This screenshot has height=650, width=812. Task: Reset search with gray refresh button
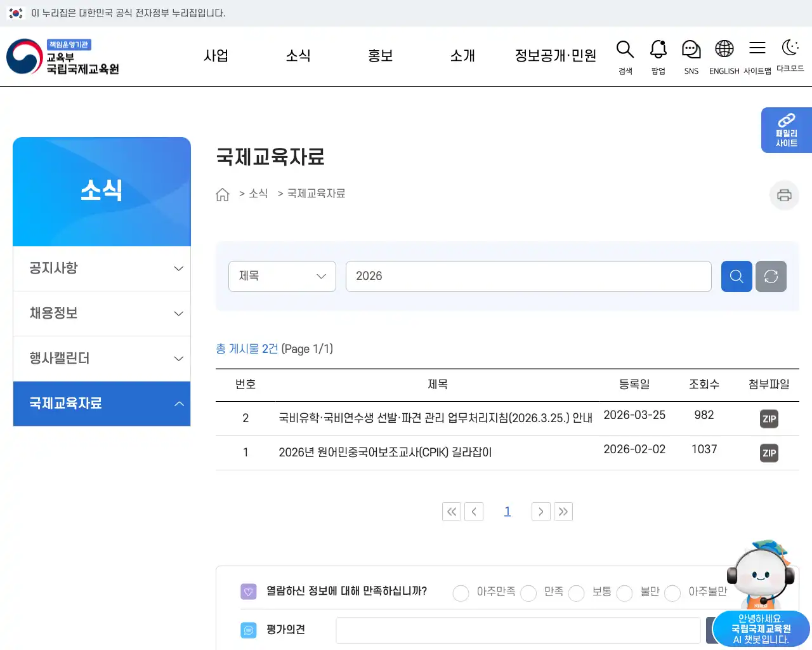[x=771, y=276]
